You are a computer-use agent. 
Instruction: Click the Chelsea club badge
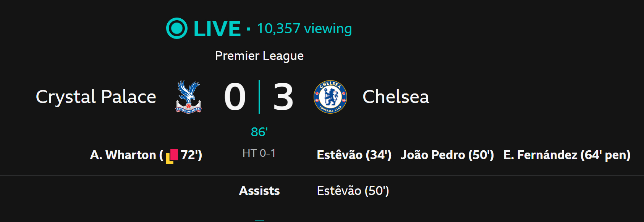point(330,97)
